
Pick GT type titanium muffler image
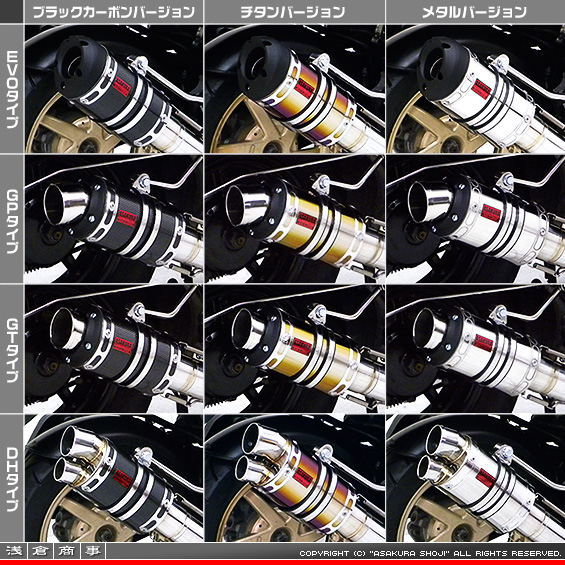point(295,349)
